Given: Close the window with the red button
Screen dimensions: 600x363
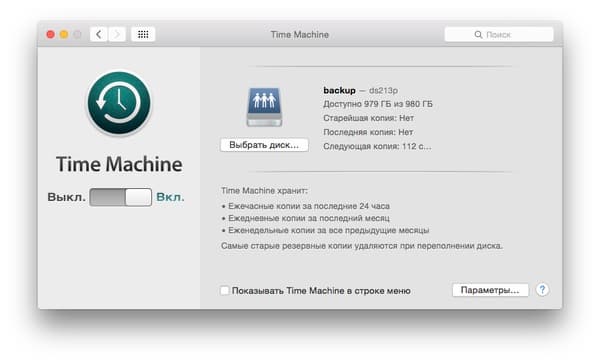Looking at the screenshot, I should [x=51, y=34].
